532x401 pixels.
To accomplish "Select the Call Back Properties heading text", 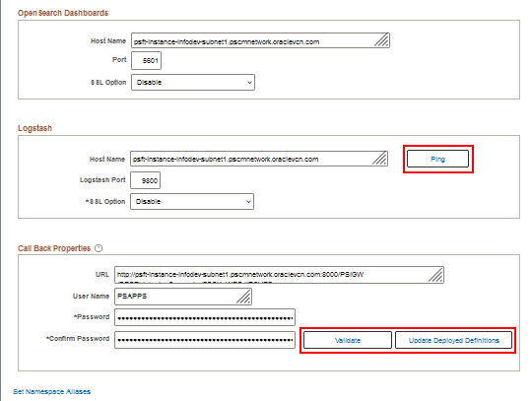I will 54,248.
